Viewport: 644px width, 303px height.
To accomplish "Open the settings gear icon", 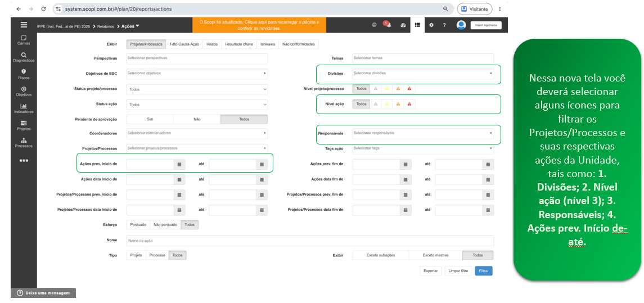I will point(431,25).
